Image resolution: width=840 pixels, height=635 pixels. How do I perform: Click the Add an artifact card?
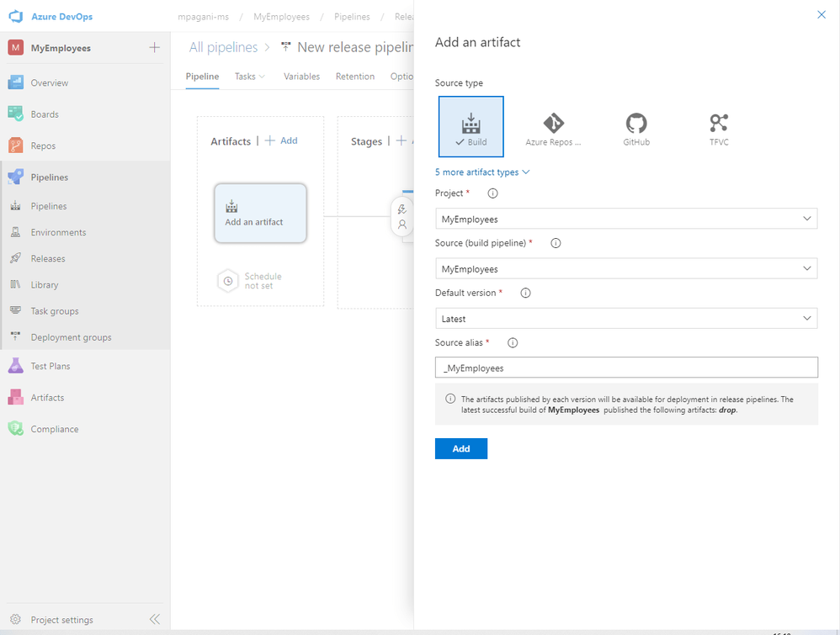260,213
